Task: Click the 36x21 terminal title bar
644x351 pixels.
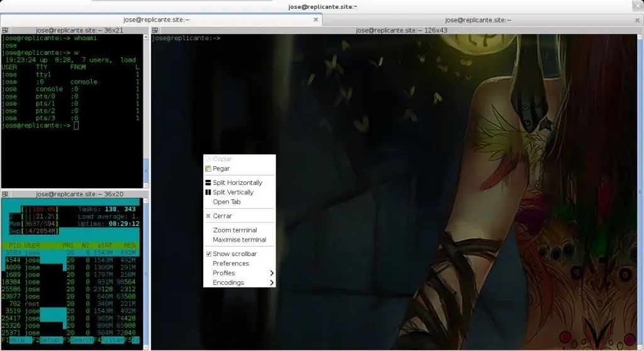Action: point(75,30)
